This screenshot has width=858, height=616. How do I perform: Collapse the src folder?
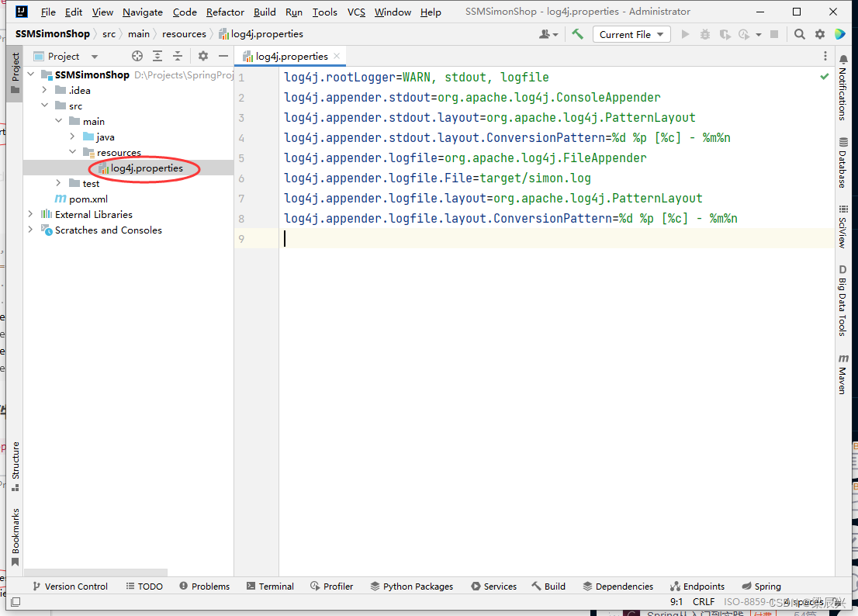point(45,105)
